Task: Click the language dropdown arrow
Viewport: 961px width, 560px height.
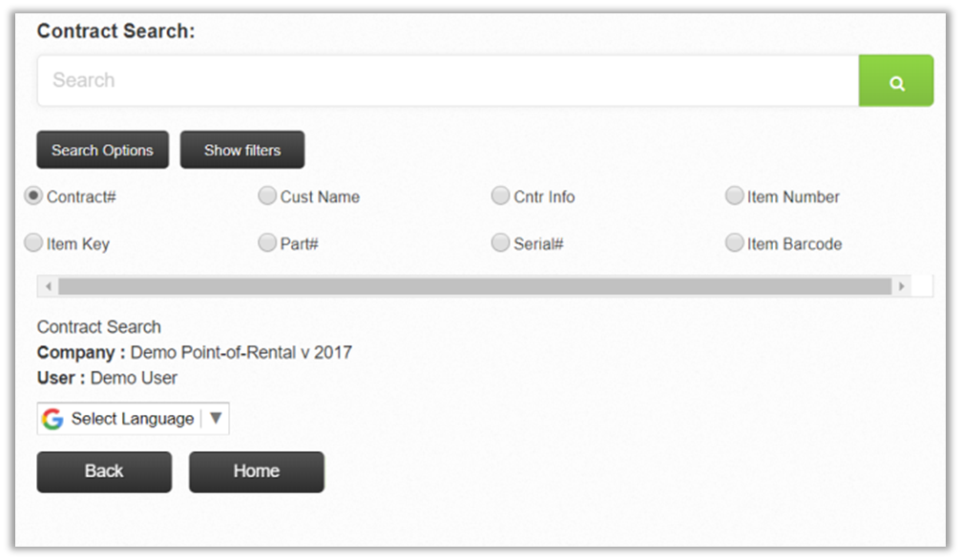Action: pos(216,419)
